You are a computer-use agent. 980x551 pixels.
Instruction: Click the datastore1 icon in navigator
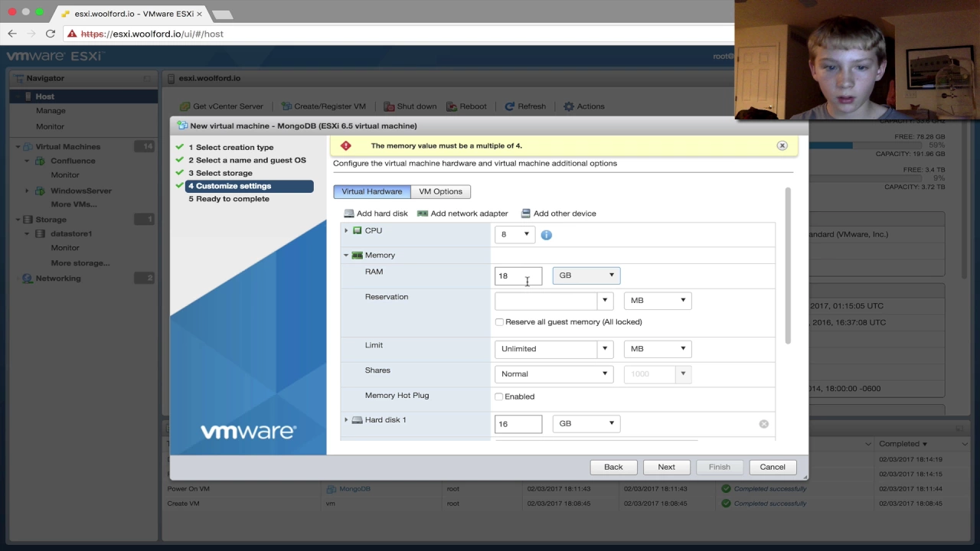(x=43, y=233)
